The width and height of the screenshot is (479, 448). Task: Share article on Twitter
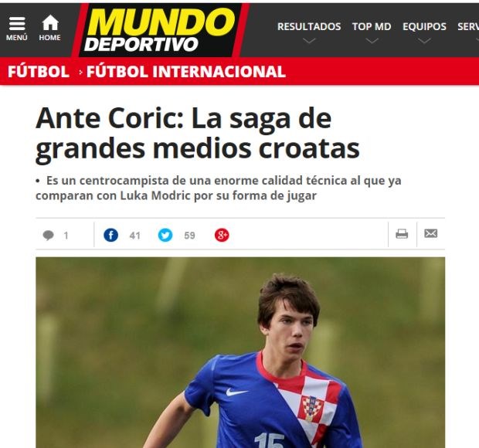point(165,235)
